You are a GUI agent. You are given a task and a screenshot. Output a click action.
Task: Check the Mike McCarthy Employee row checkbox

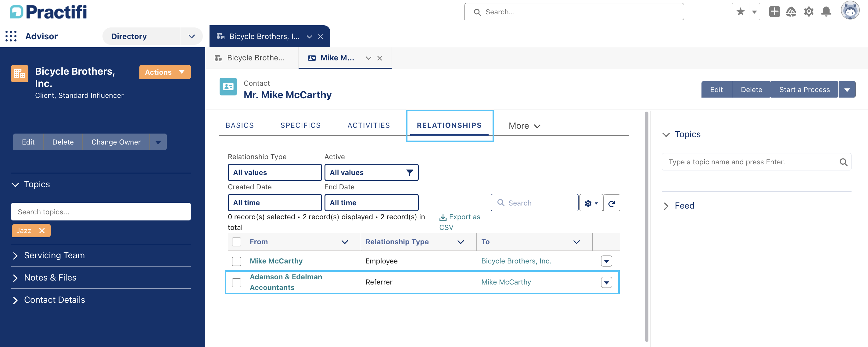click(x=237, y=261)
